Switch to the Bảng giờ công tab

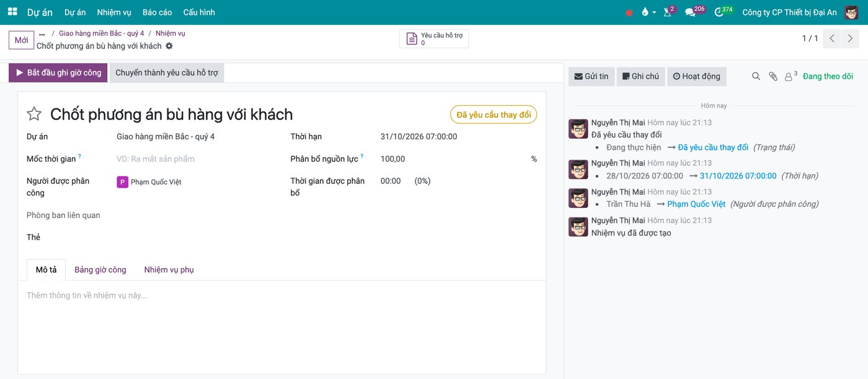[100, 270]
